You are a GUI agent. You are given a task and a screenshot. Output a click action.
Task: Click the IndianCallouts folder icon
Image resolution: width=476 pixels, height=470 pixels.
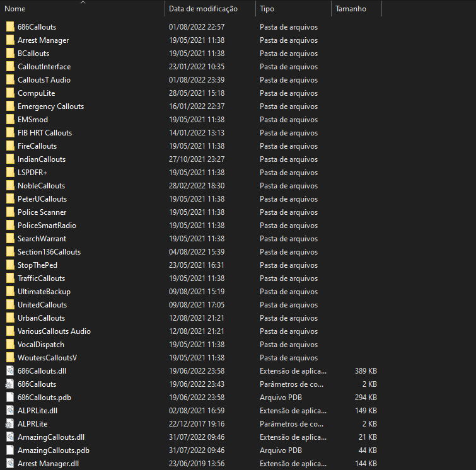pyautogui.click(x=10, y=159)
